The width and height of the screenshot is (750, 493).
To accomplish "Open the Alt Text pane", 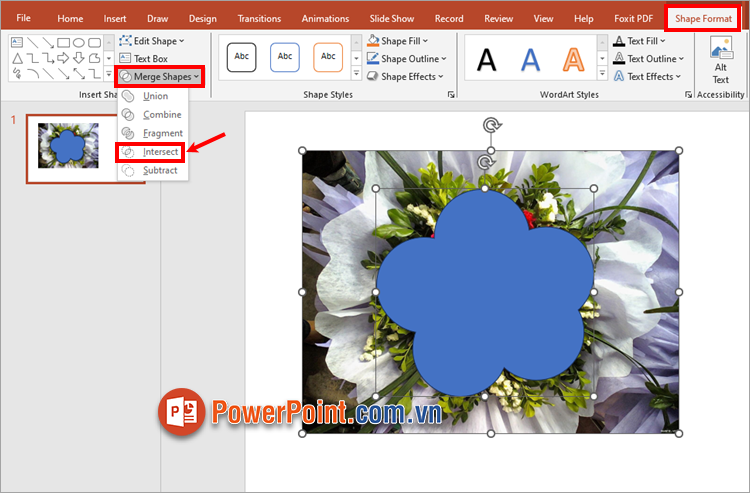I will click(721, 61).
